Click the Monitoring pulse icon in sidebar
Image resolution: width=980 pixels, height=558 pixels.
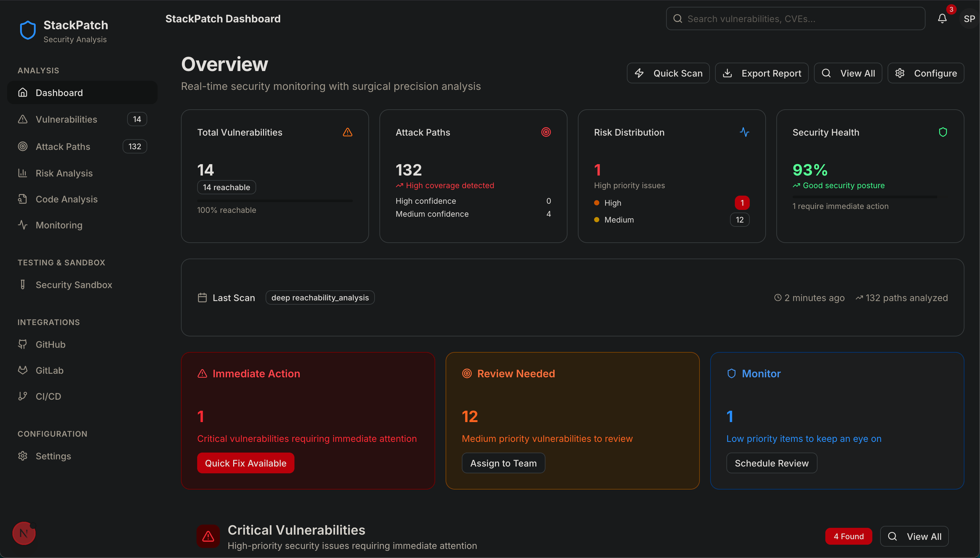tap(23, 224)
